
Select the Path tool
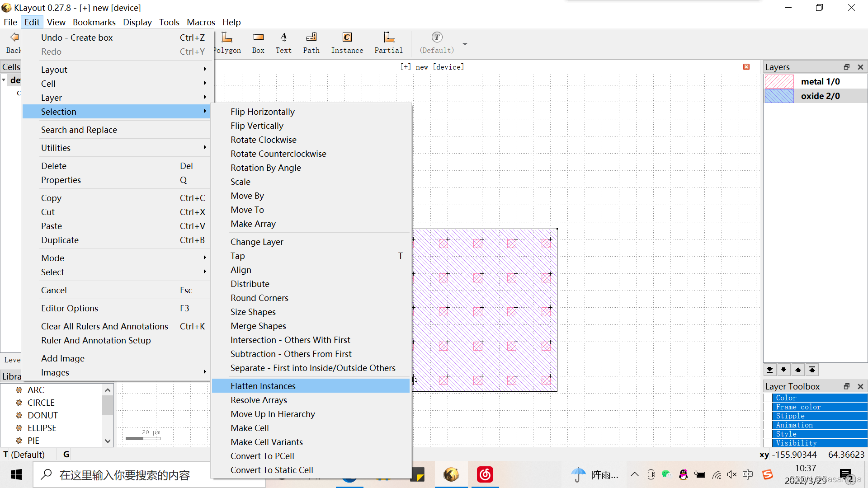(x=311, y=43)
